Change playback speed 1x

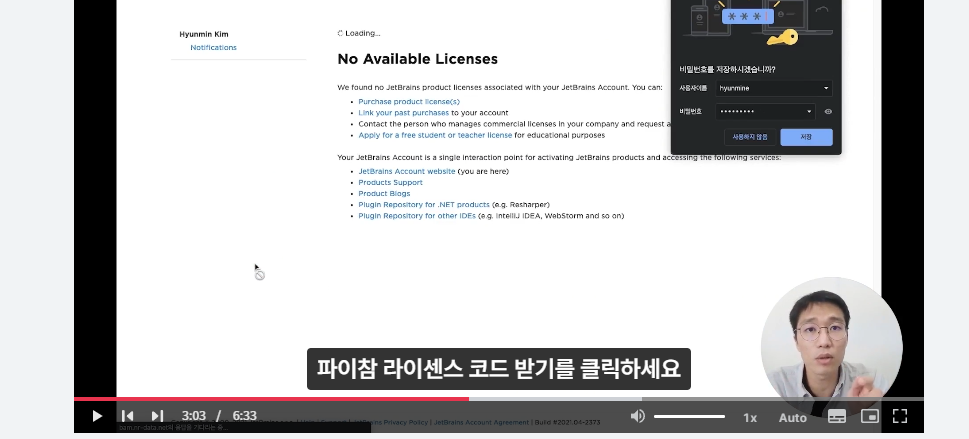tap(750, 417)
